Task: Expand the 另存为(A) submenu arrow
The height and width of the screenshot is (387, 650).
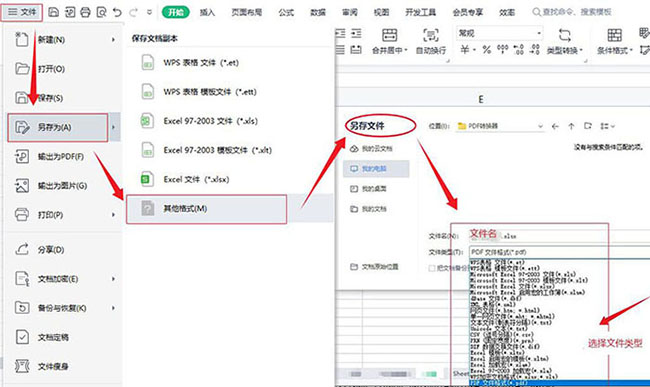Action: click(114, 127)
